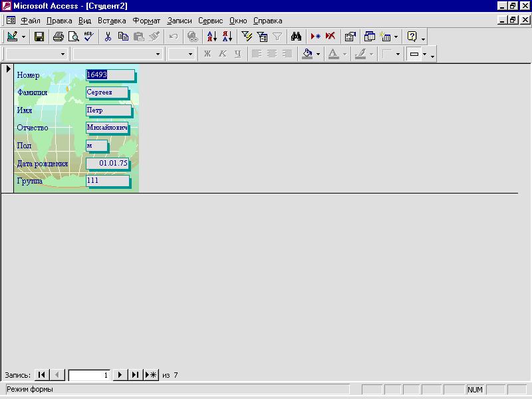Open the Файл menu
Viewport: 532px width, 399px height.
coord(31,21)
